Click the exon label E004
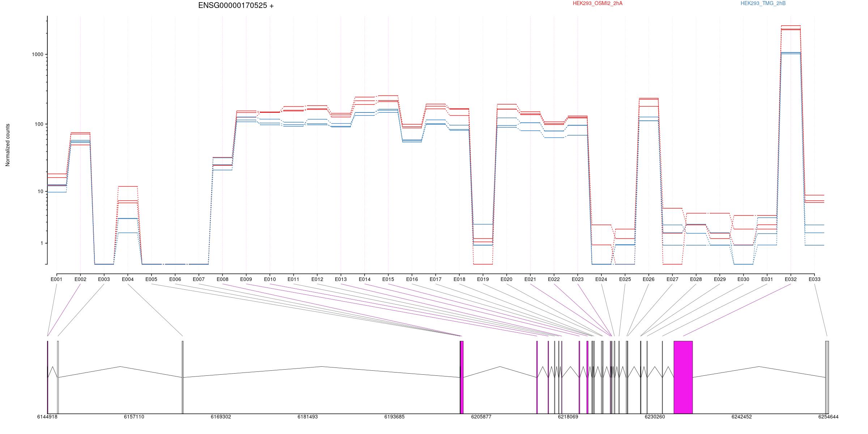 tap(128, 279)
